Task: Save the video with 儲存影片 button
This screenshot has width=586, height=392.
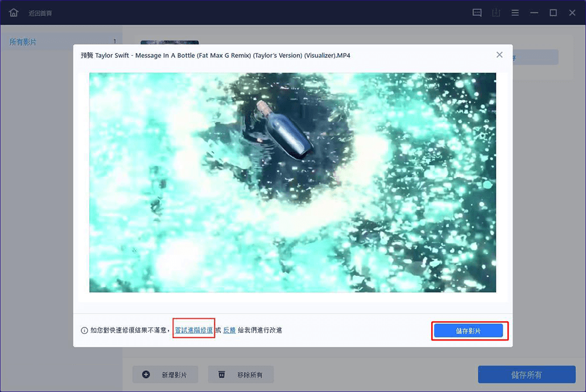Action: (x=468, y=330)
